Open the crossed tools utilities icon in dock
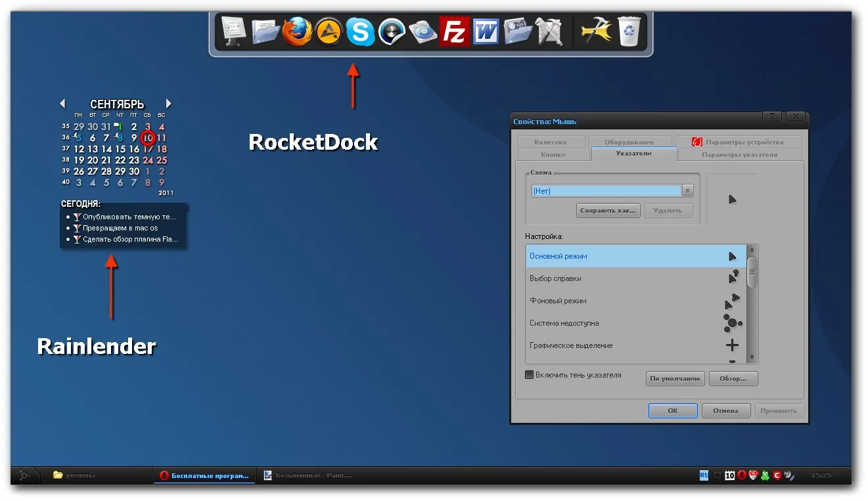 coord(549,32)
